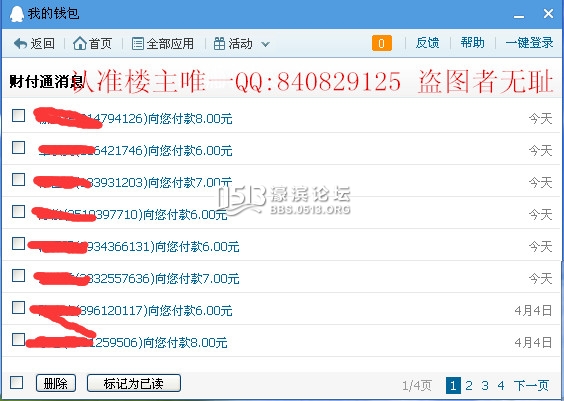
Task: Click the 标记为已读 button
Action: (134, 383)
